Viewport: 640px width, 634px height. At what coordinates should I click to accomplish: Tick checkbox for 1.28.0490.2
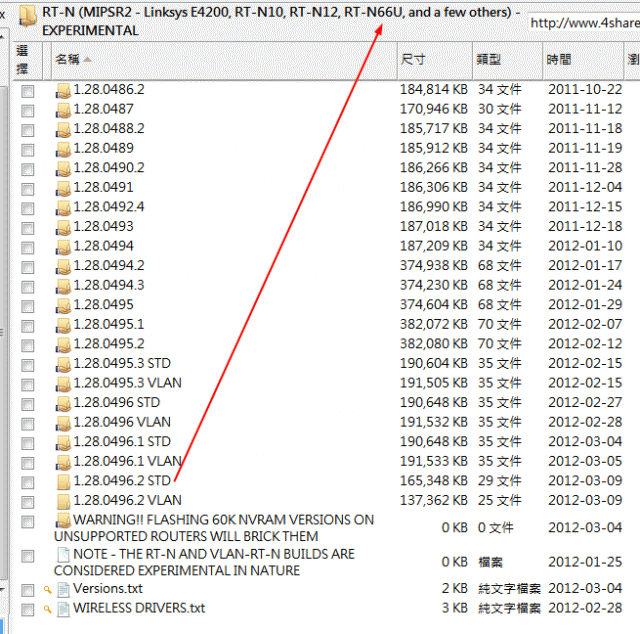28,169
